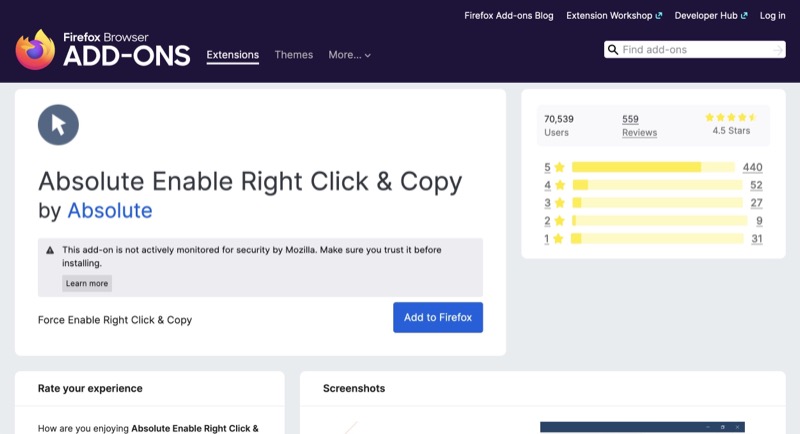
Task: Click the 70,539 users count
Action: point(559,119)
